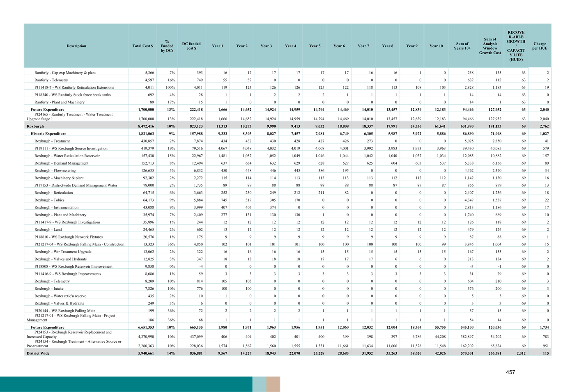Select the District Wide total row
Screen dimensions: 563x392
pos(76,353)
